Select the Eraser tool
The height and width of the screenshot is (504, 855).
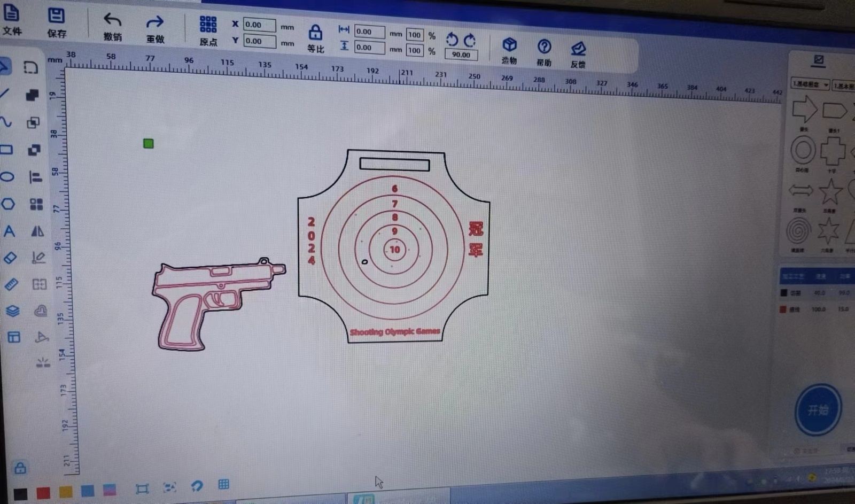click(10, 258)
